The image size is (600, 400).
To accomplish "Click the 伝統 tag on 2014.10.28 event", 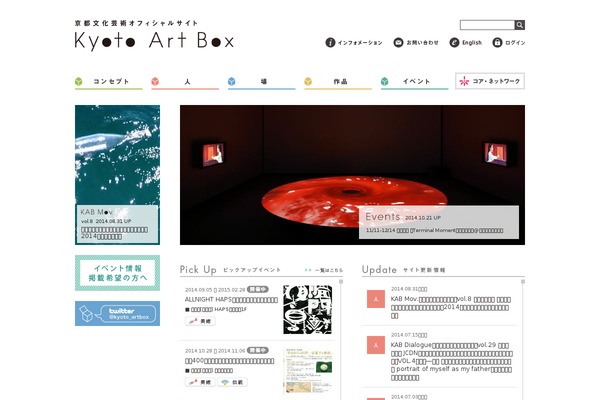I will pos(232,382).
